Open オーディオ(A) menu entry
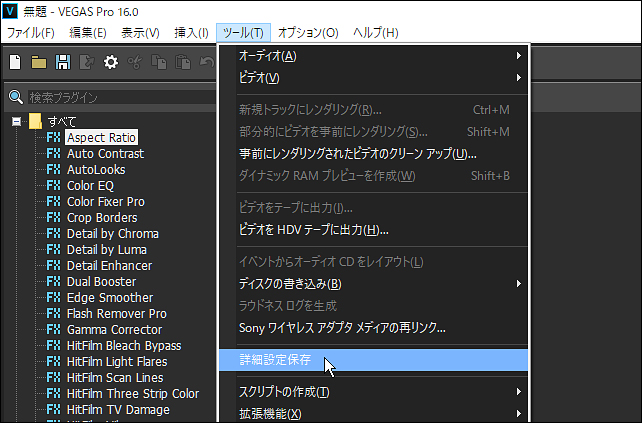 click(373, 55)
